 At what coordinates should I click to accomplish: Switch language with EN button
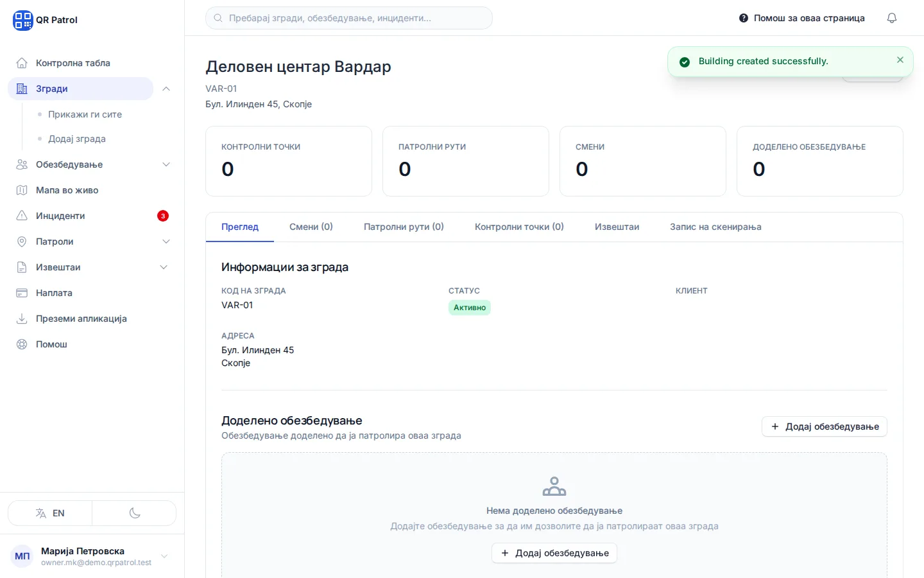tap(50, 513)
